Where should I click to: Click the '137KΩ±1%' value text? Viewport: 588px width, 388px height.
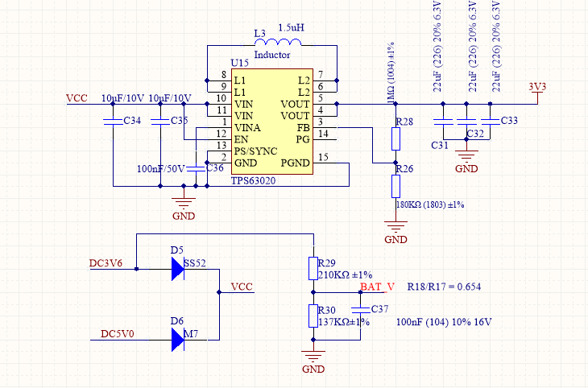(x=344, y=322)
